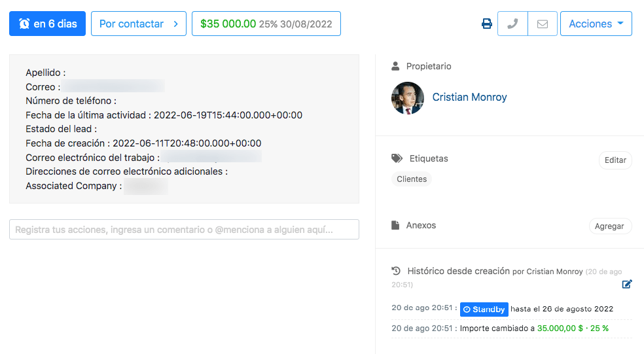Click the 'en 6 dias' reminder button
The width and height of the screenshot is (644, 354).
pos(48,24)
